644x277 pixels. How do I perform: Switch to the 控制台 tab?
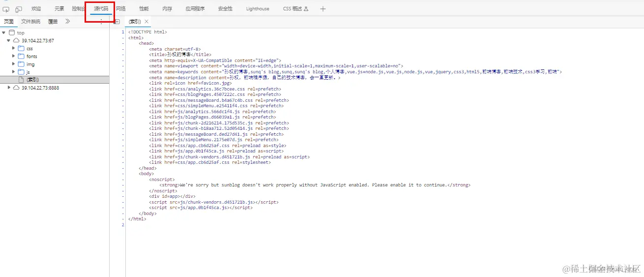pyautogui.click(x=79, y=9)
